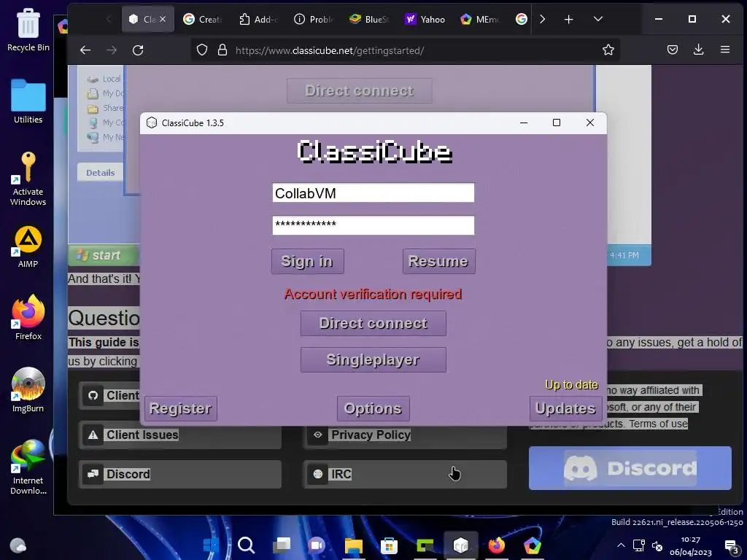Image resolution: width=747 pixels, height=560 pixels.
Task: Open Firefox downloads panel
Action: click(698, 50)
